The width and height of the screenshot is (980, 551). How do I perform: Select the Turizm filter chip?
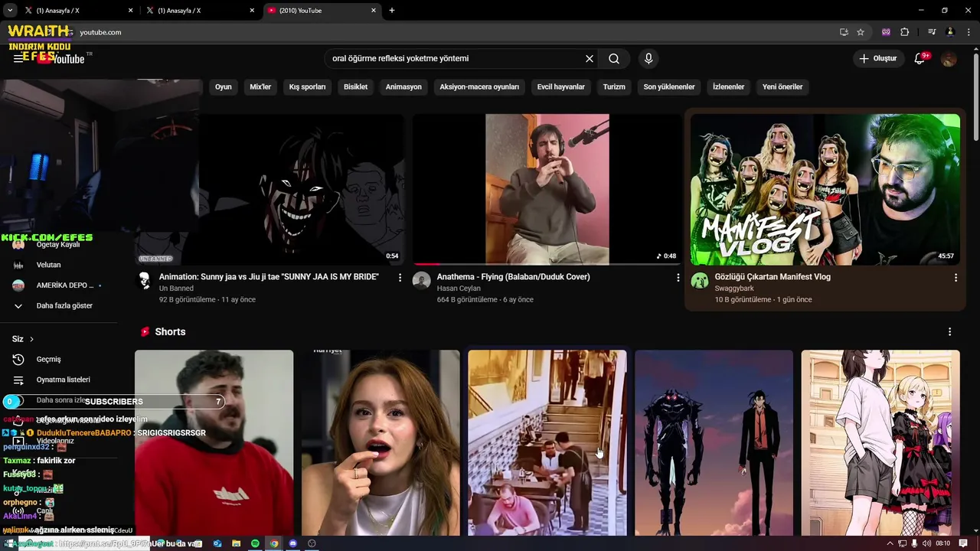(614, 86)
